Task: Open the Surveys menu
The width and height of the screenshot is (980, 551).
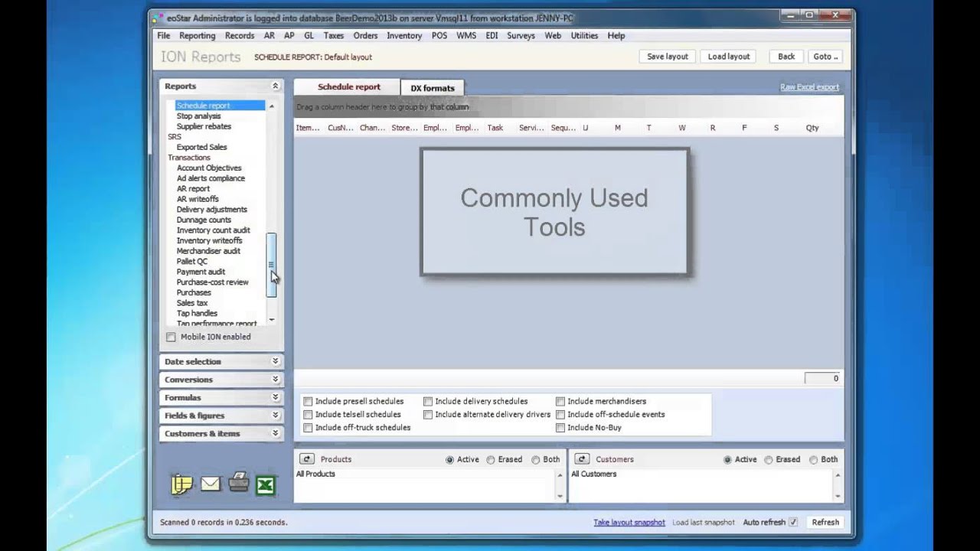Action: [x=521, y=35]
